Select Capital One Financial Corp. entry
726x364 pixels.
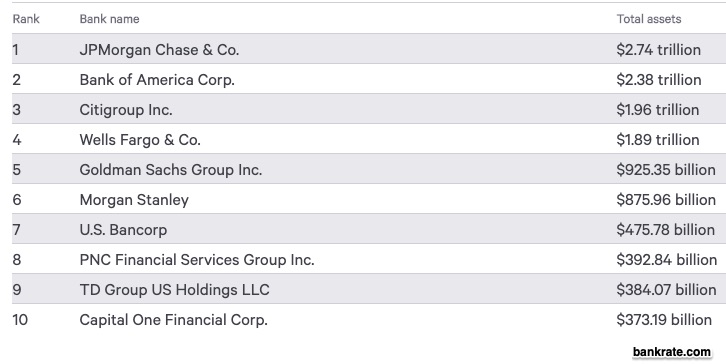click(x=174, y=320)
